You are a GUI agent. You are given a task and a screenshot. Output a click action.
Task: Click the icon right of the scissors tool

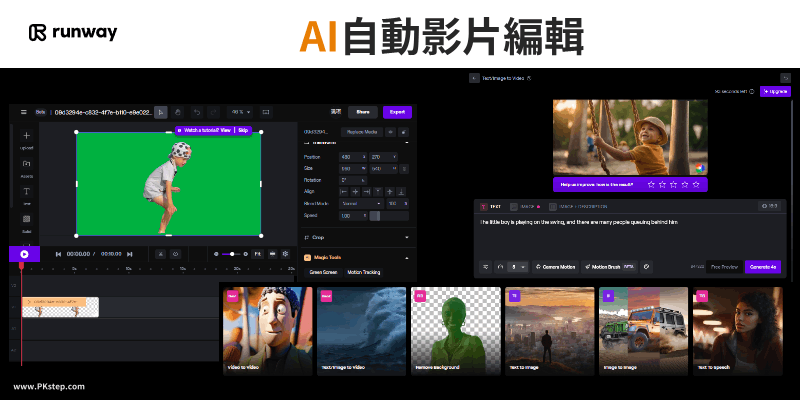click(176, 254)
